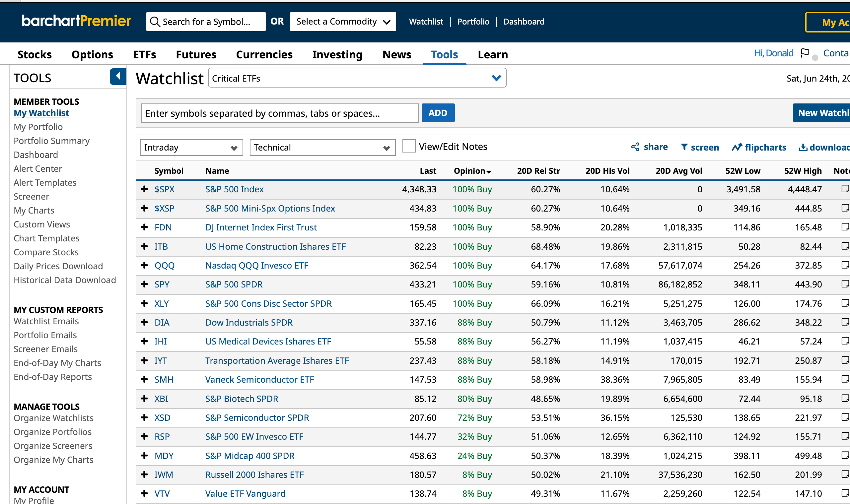The width and height of the screenshot is (850, 504).
Task: Open the Intraday timeframe dropdown
Action: (192, 148)
